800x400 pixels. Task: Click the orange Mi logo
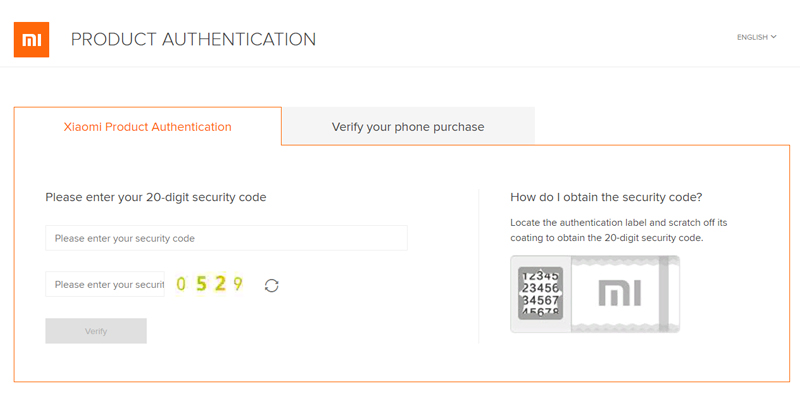[31, 39]
